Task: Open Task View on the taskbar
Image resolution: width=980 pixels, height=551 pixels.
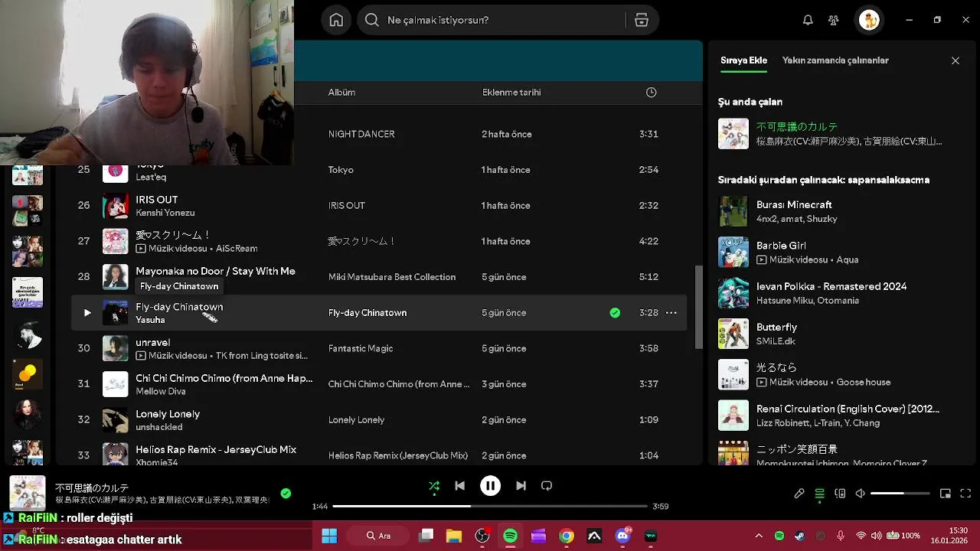Action: point(426,536)
